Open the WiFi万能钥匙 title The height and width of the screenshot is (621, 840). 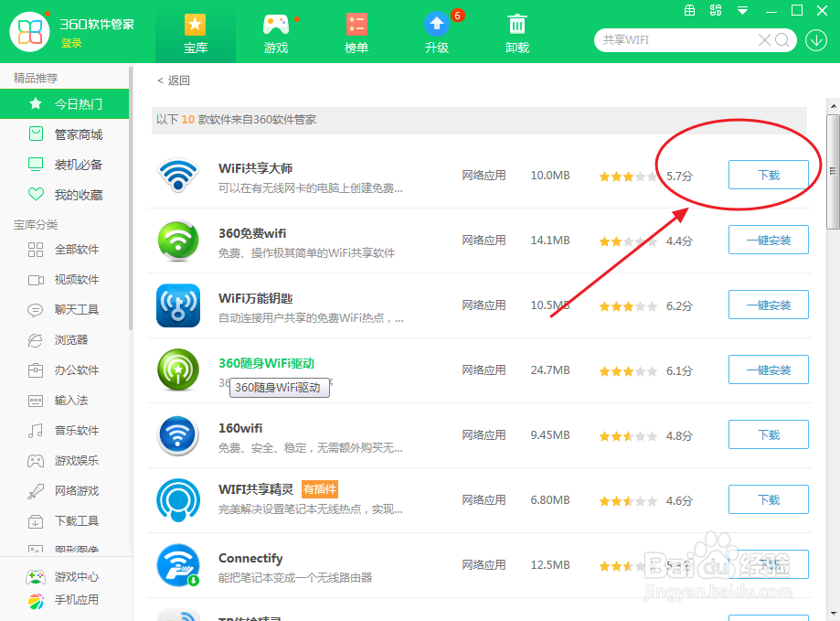(x=256, y=298)
